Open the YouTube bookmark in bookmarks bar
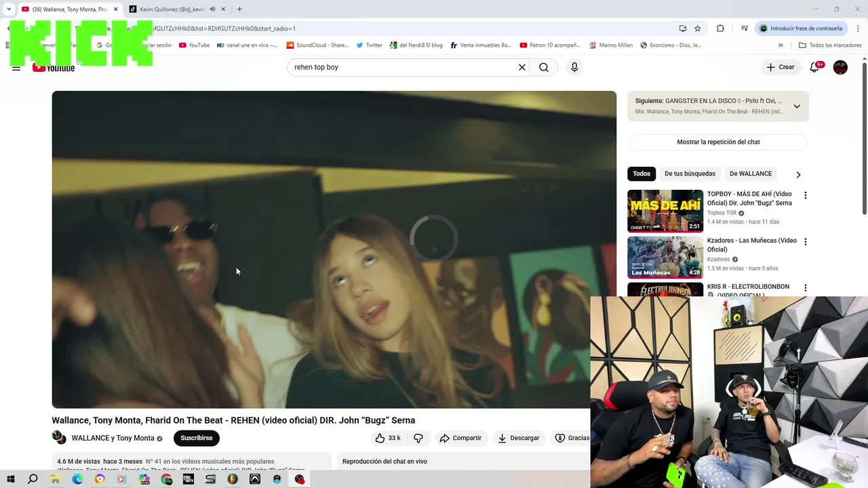This screenshot has height=488, width=868. click(x=195, y=45)
